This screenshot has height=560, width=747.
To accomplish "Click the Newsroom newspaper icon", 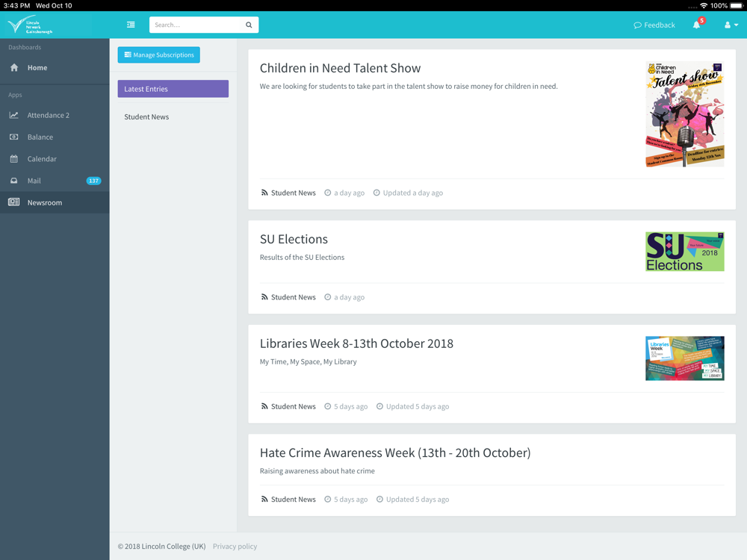I will point(13,202).
